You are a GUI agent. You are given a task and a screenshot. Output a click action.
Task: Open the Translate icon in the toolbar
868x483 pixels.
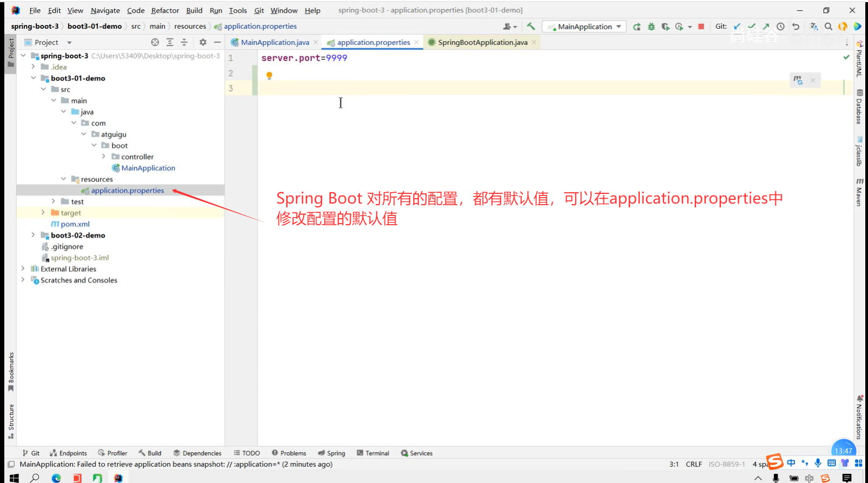814,27
